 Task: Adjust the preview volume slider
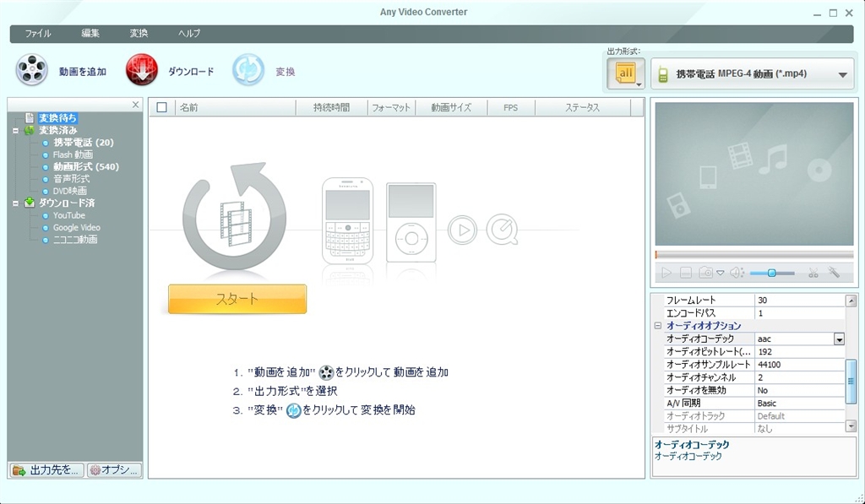click(772, 273)
